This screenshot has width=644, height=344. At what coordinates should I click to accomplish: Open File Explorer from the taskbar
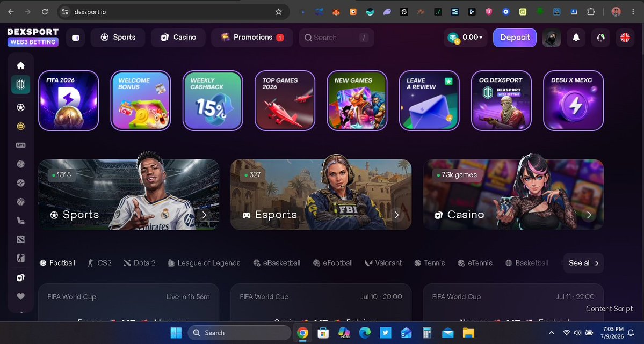468,333
